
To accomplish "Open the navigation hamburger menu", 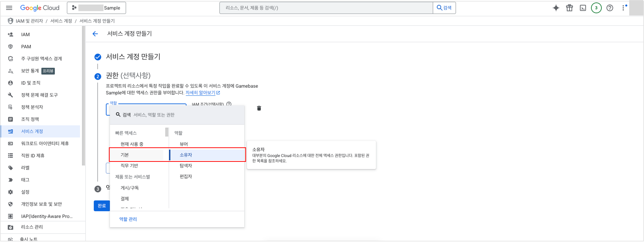I will coord(9,8).
